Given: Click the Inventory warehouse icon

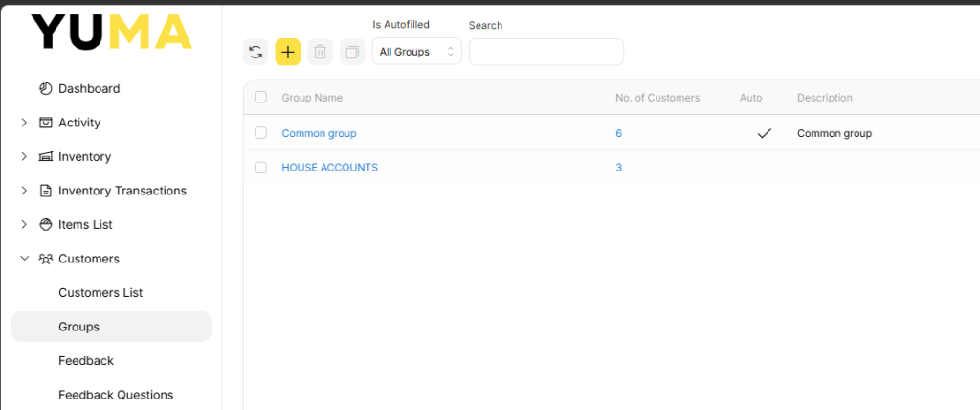Looking at the screenshot, I should coord(45,156).
